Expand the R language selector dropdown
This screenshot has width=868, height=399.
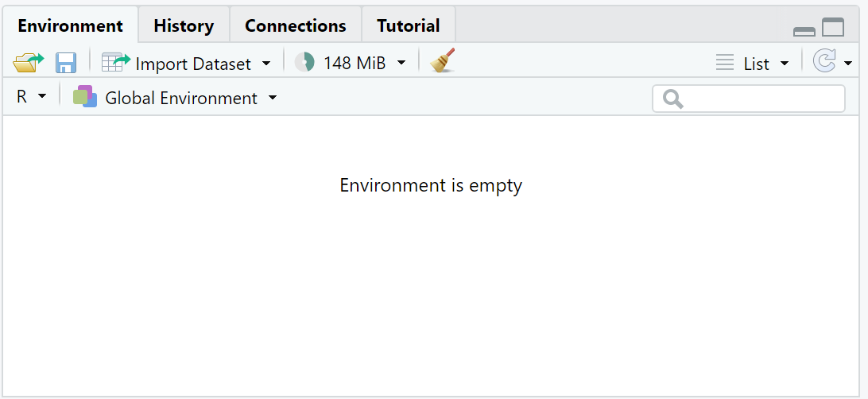point(42,97)
